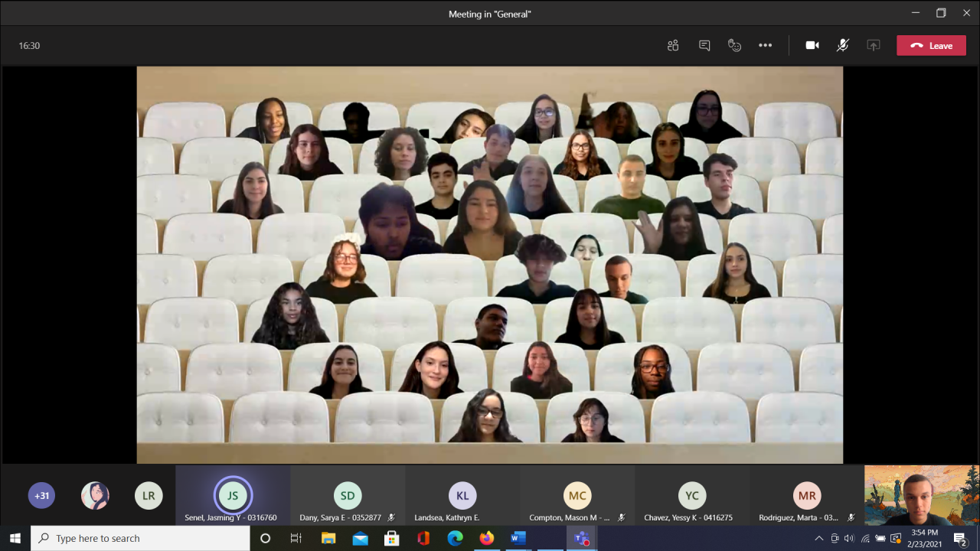
Task: Click the muted mic icon beside Rodriguez, Marta
Action: click(x=851, y=518)
